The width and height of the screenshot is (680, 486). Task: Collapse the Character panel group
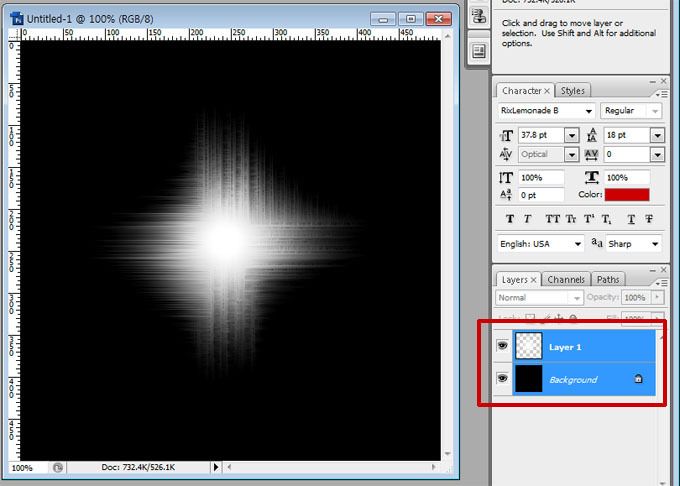click(x=653, y=82)
